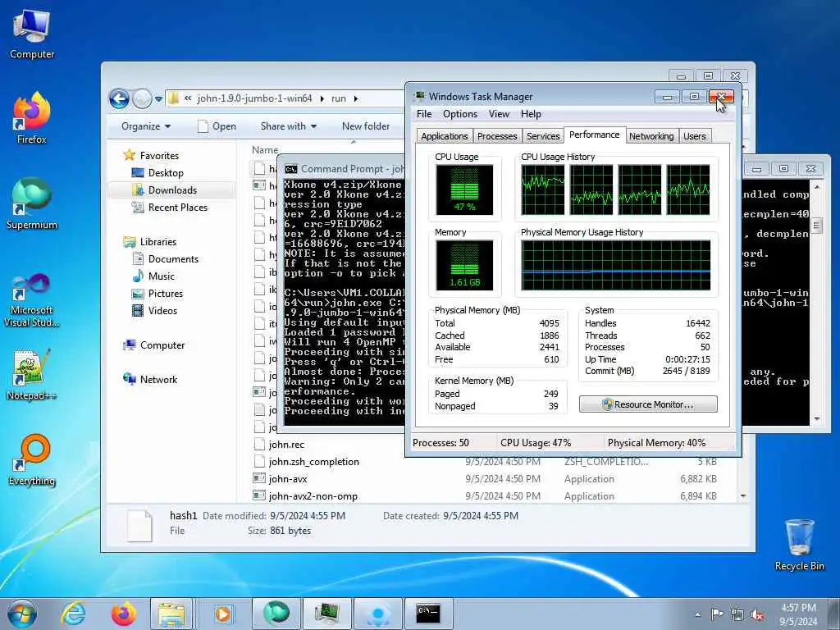Click the Action Center flag tray icon

coord(717,614)
